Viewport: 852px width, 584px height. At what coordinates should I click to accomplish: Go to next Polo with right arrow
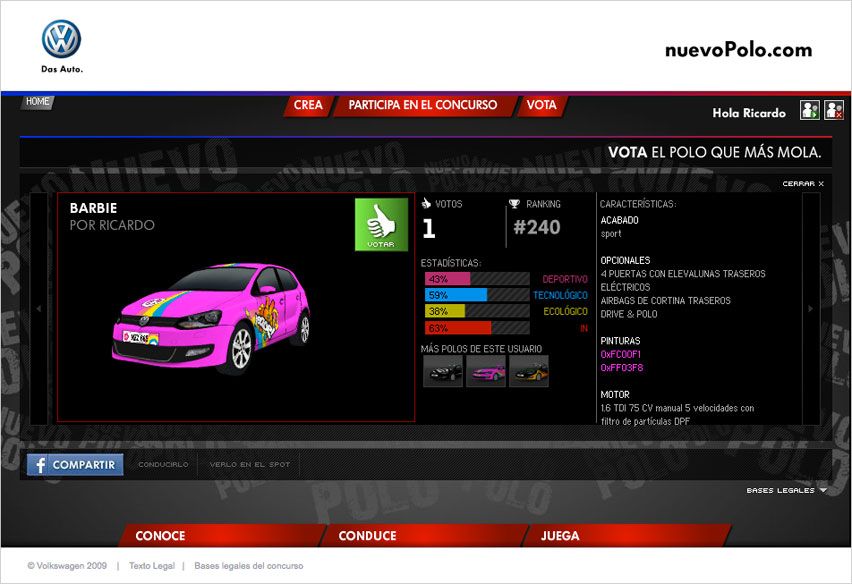pos(810,309)
